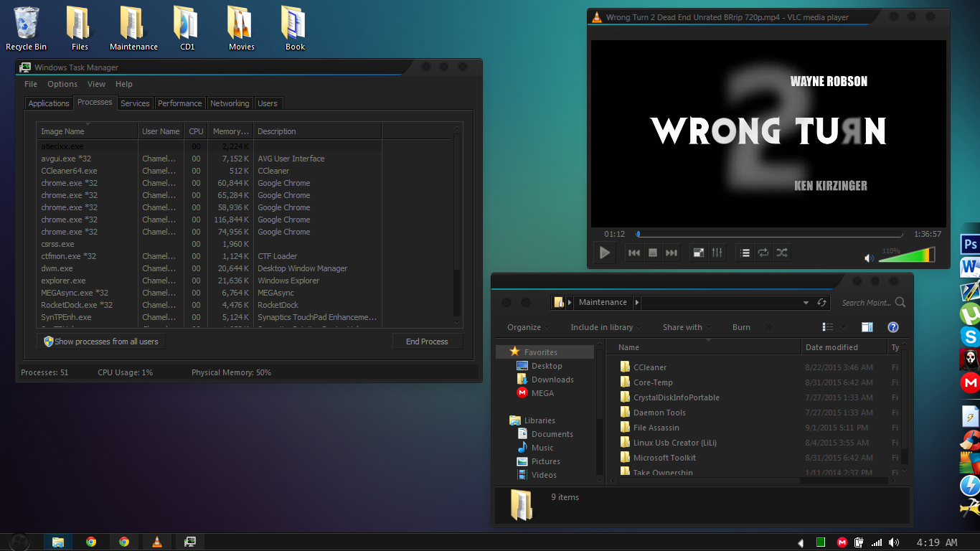This screenshot has width=980, height=551.
Task: Switch to the Performance tab
Action: 179,103
